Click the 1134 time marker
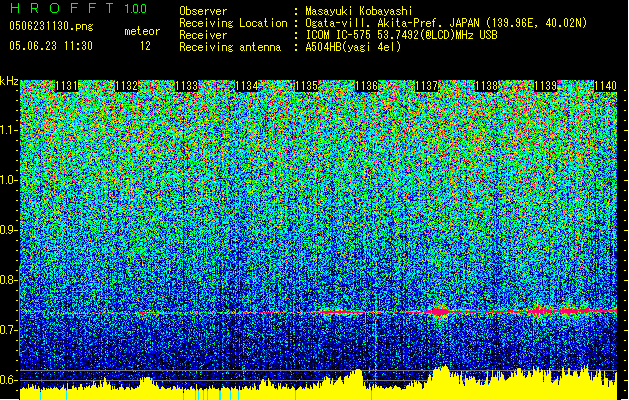Screen dimensions: 629x400 (x=246, y=86)
